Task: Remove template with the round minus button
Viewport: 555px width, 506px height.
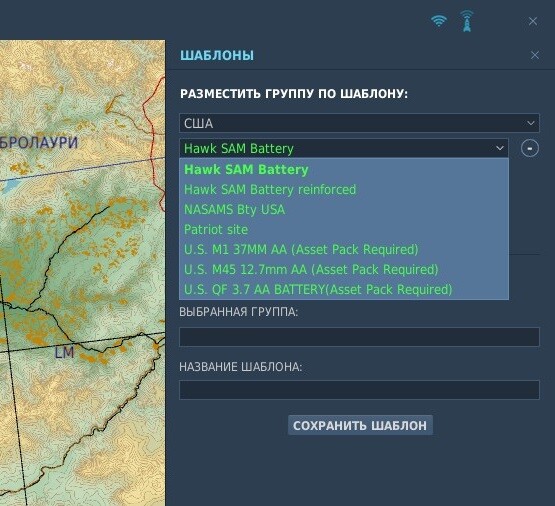Action: point(530,148)
